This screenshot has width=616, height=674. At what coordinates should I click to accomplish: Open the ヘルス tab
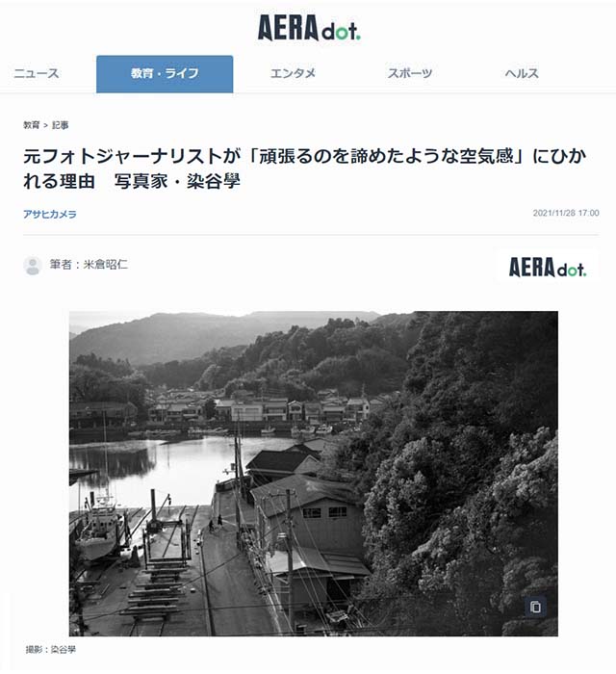(522, 73)
